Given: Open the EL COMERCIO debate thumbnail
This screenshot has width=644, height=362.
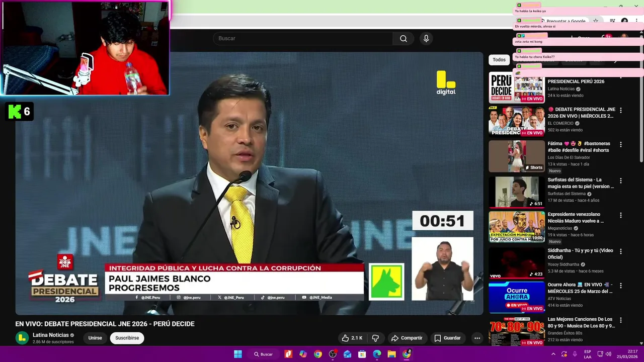Looking at the screenshot, I should click(x=517, y=121).
